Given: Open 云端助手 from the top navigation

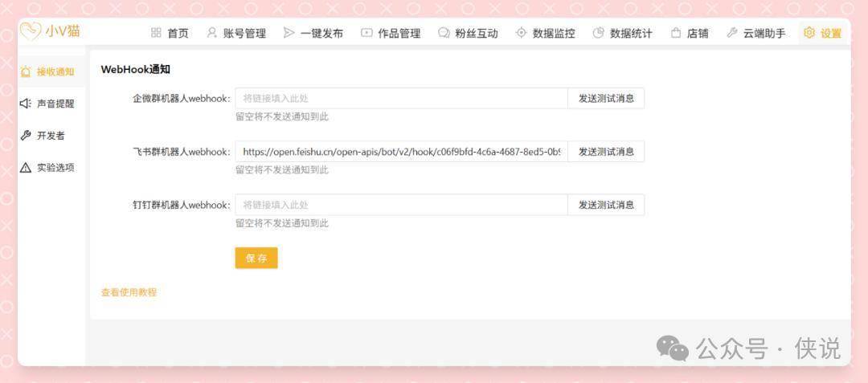Looking at the screenshot, I should point(756,33).
